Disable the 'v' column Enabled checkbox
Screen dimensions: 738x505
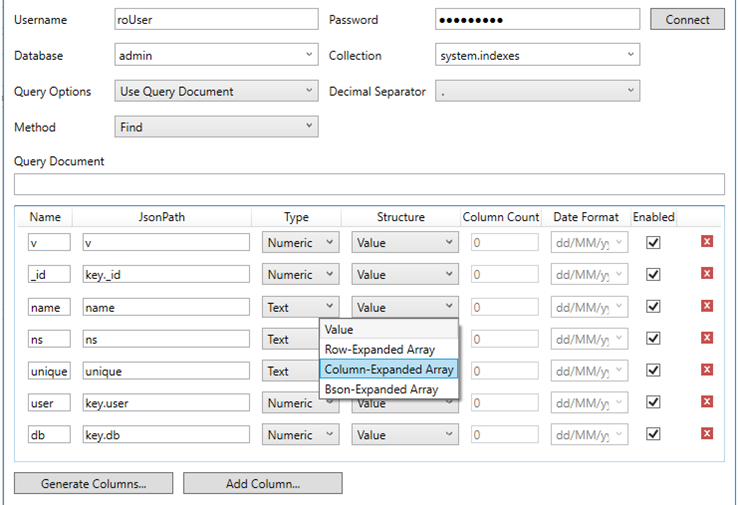654,242
